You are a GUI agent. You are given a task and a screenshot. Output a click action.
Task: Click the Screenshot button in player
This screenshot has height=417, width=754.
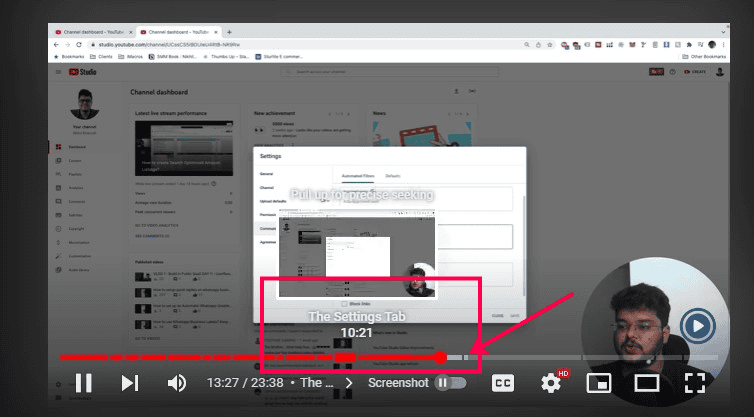pyautogui.click(x=397, y=383)
